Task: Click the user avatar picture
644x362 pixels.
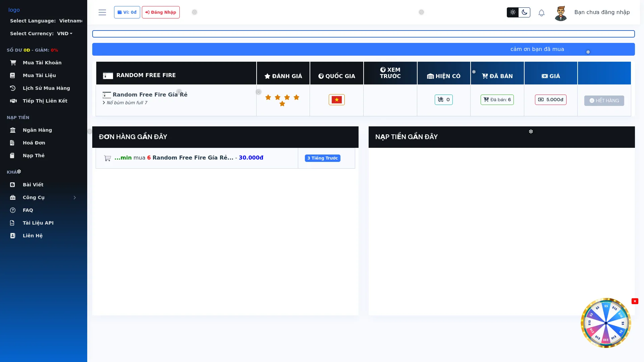Action: tap(560, 13)
